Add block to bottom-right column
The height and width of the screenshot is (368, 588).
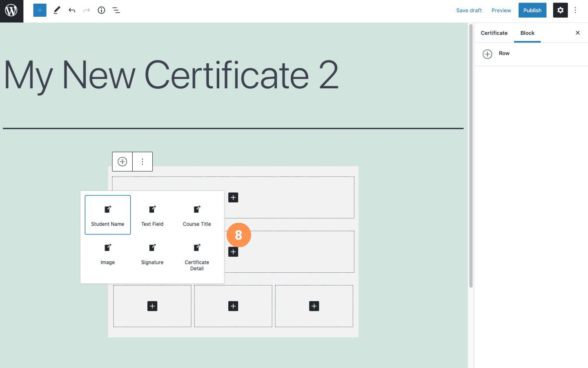tap(314, 306)
